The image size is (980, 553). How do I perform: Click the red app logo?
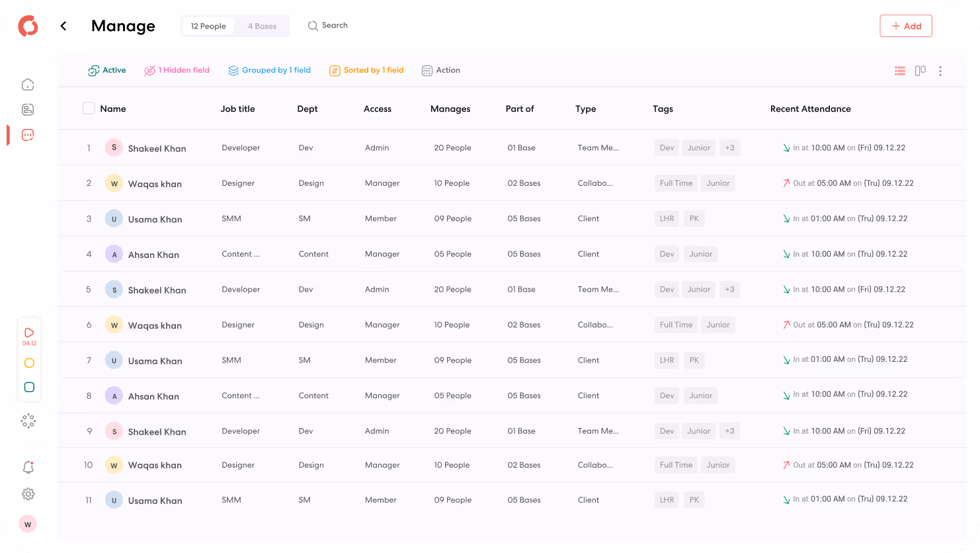tap(28, 26)
